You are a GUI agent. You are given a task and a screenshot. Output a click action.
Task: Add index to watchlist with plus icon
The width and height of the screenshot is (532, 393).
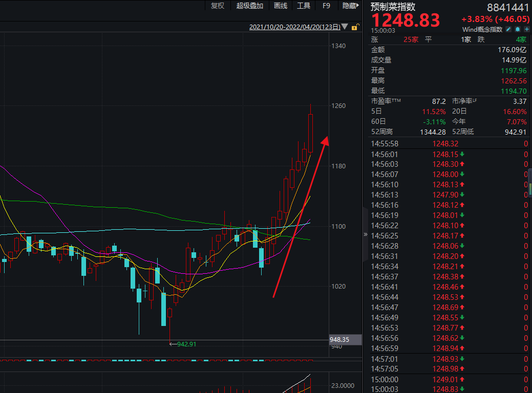(x=526, y=30)
